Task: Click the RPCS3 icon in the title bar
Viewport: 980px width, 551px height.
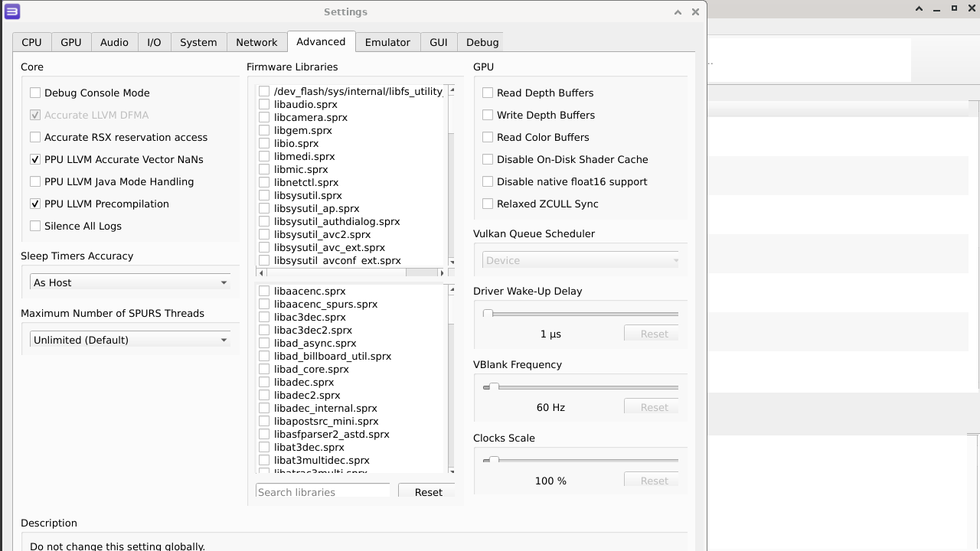Action: point(10,11)
